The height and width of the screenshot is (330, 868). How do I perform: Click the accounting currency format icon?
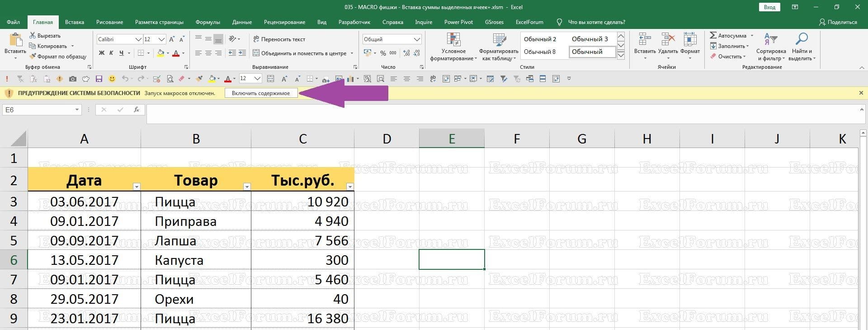(367, 53)
